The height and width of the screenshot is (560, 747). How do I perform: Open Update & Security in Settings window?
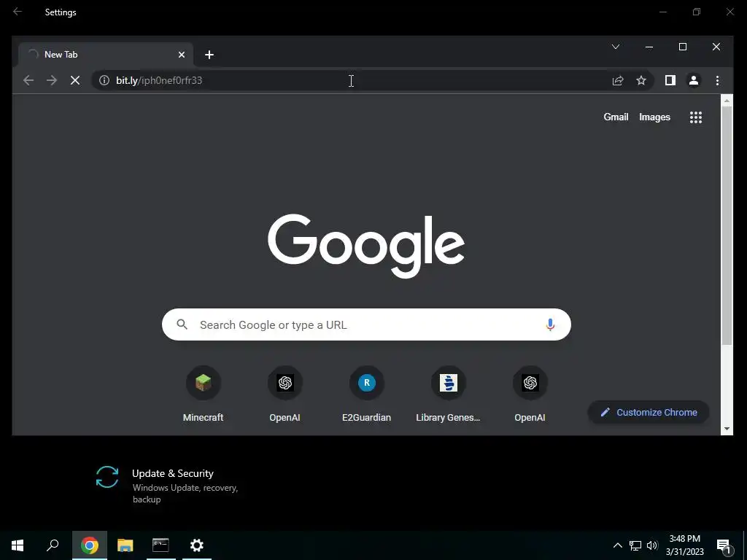pyautogui.click(x=167, y=485)
